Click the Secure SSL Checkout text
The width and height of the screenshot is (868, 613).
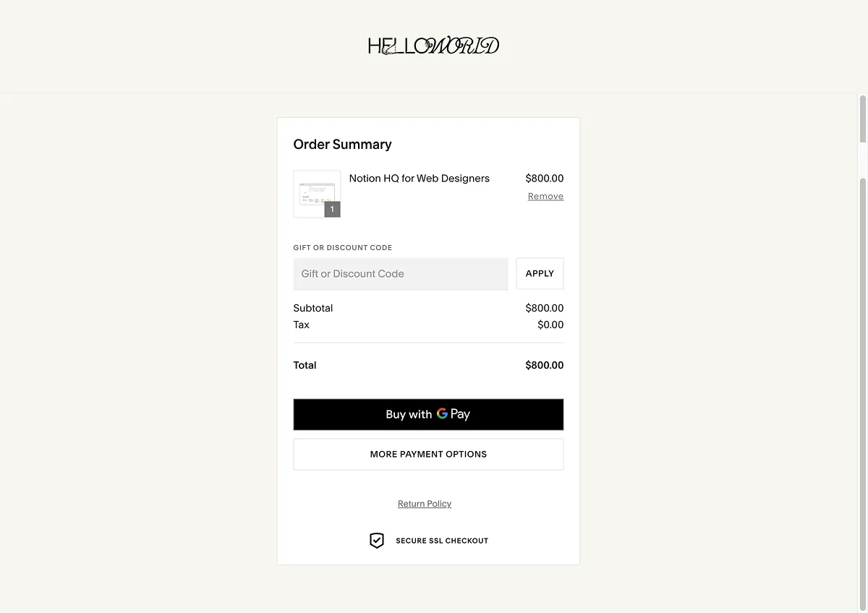click(x=442, y=541)
